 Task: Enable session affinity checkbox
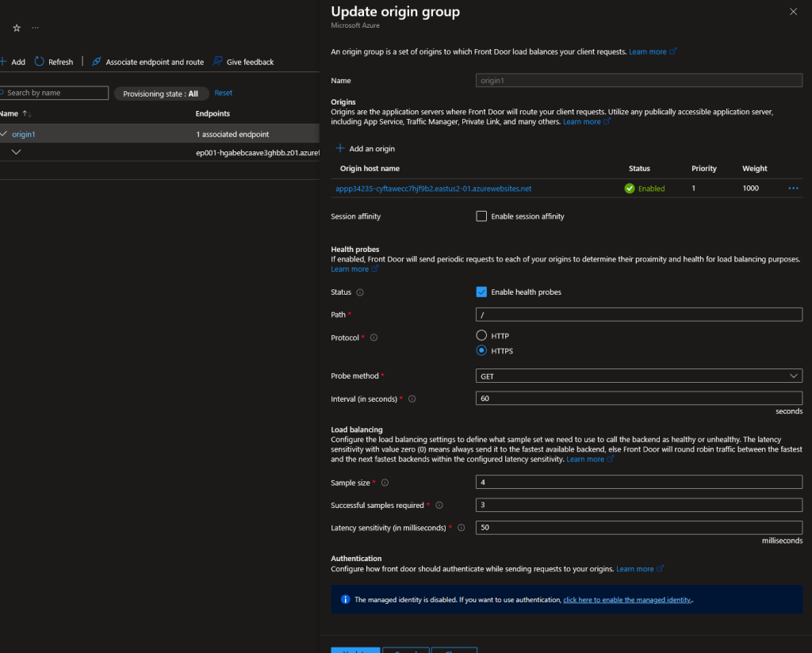pyautogui.click(x=481, y=216)
